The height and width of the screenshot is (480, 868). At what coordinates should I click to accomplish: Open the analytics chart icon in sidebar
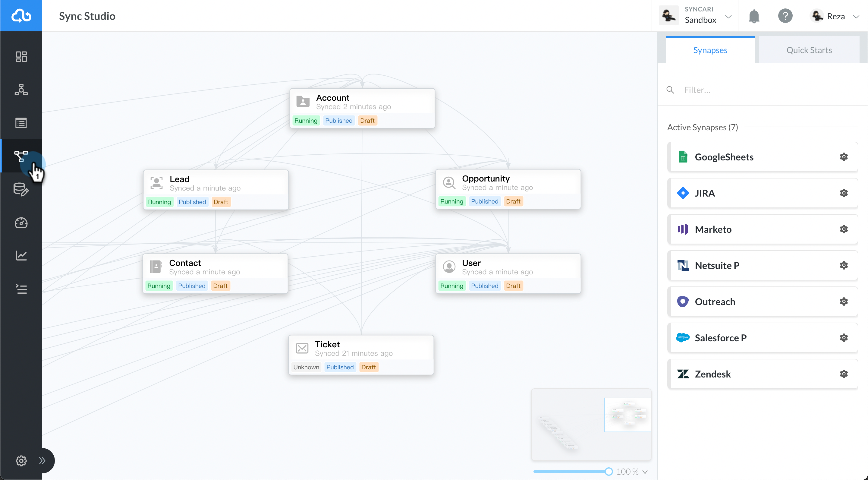[21, 255]
